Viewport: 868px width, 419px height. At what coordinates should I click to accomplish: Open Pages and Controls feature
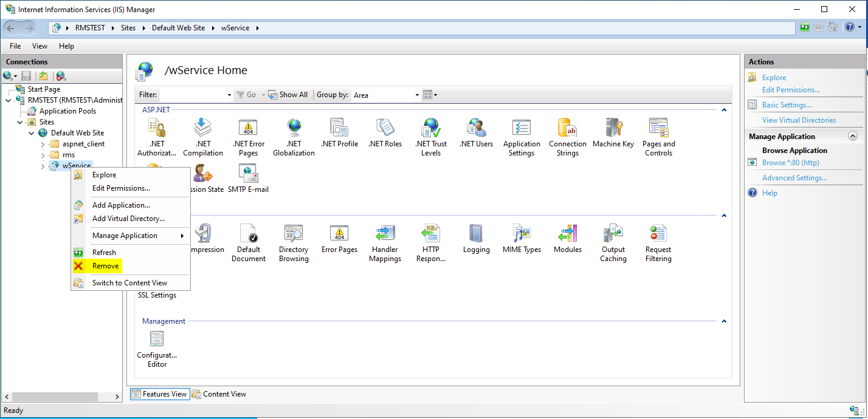pyautogui.click(x=659, y=137)
